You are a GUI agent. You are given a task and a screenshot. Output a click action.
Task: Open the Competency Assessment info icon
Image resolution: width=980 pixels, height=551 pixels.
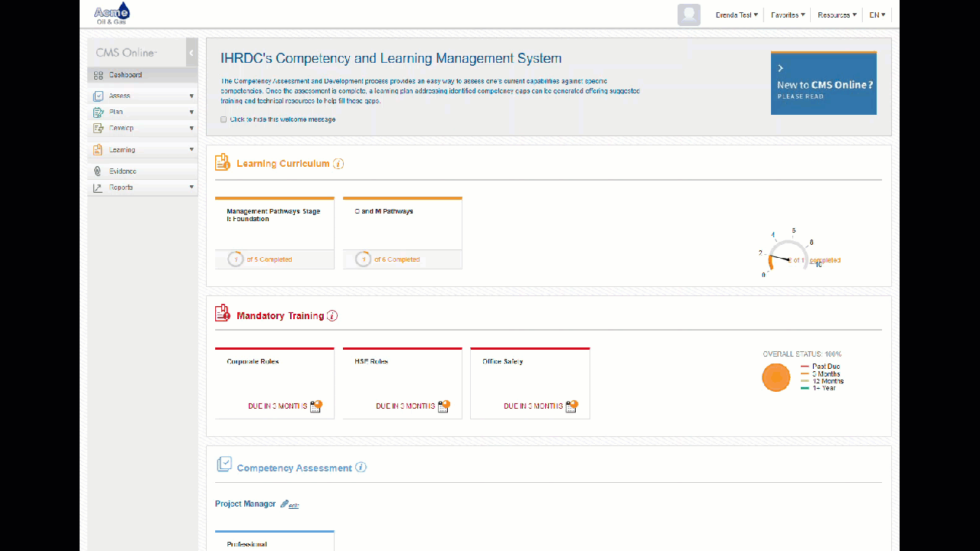tap(361, 467)
